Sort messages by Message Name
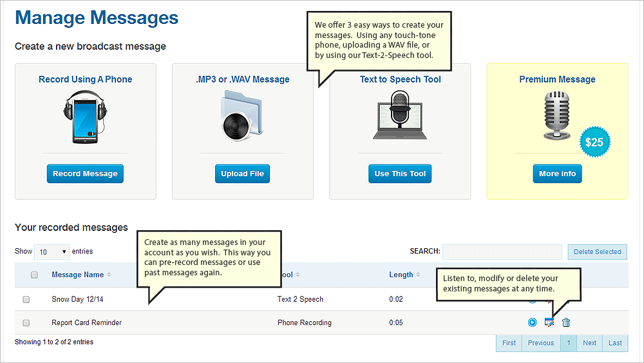 pyautogui.click(x=78, y=275)
